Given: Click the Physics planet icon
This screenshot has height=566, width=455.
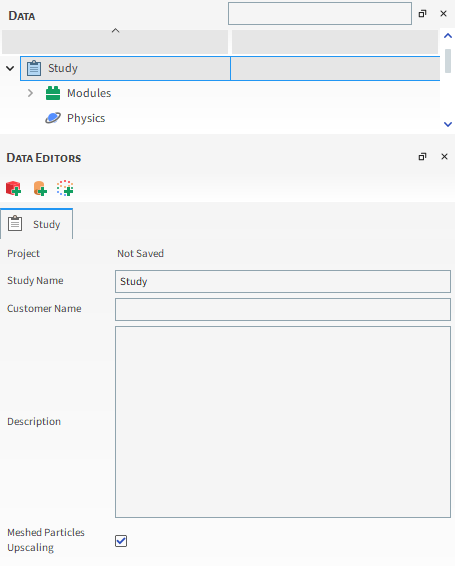Looking at the screenshot, I should coord(53,118).
